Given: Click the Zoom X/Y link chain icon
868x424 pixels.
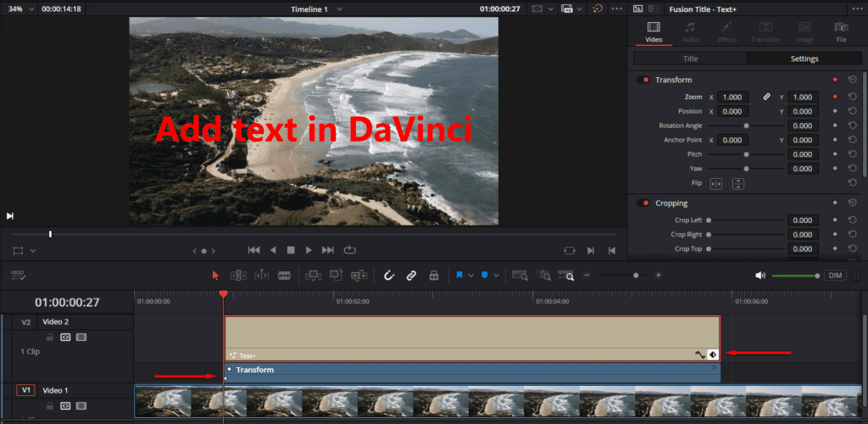Looking at the screenshot, I should click(x=767, y=97).
